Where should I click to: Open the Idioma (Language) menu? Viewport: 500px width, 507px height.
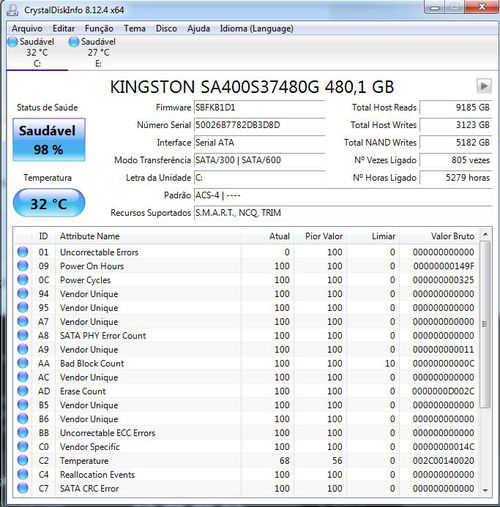click(x=257, y=29)
